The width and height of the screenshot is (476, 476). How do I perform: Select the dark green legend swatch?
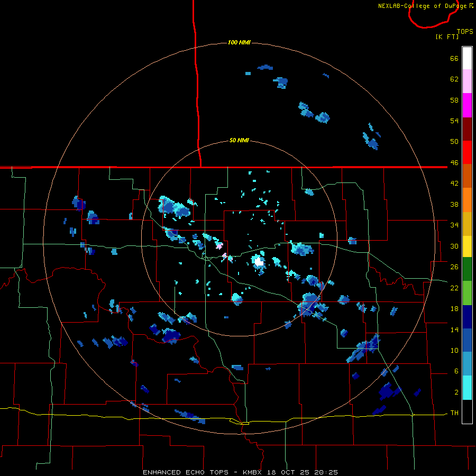pyautogui.click(x=467, y=269)
